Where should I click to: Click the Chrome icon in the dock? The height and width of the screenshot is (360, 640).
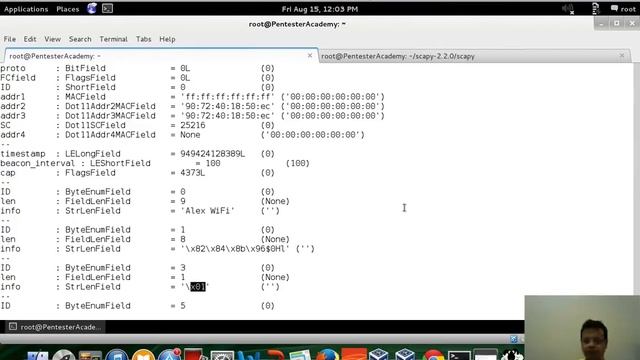pyautogui.click(x=433, y=356)
